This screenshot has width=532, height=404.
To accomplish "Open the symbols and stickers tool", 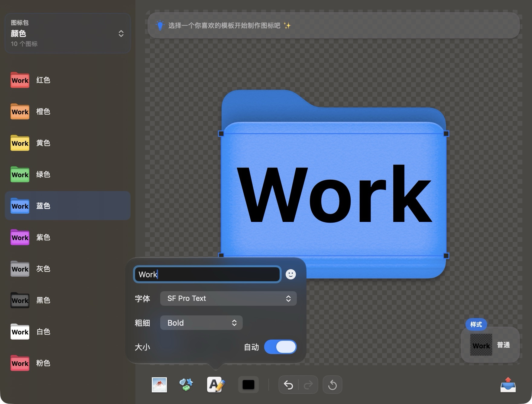I will (186, 385).
